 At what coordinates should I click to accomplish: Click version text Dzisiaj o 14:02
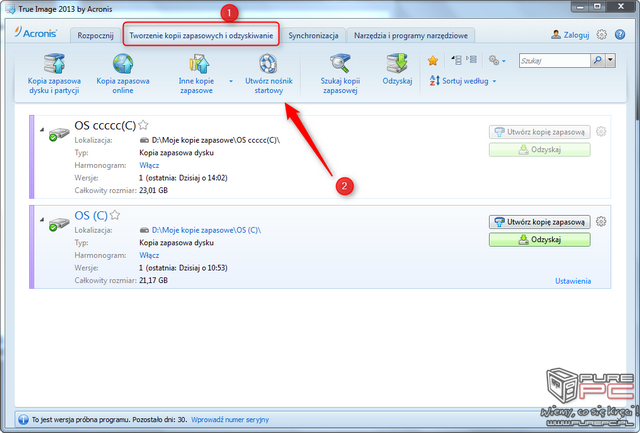coord(203,178)
